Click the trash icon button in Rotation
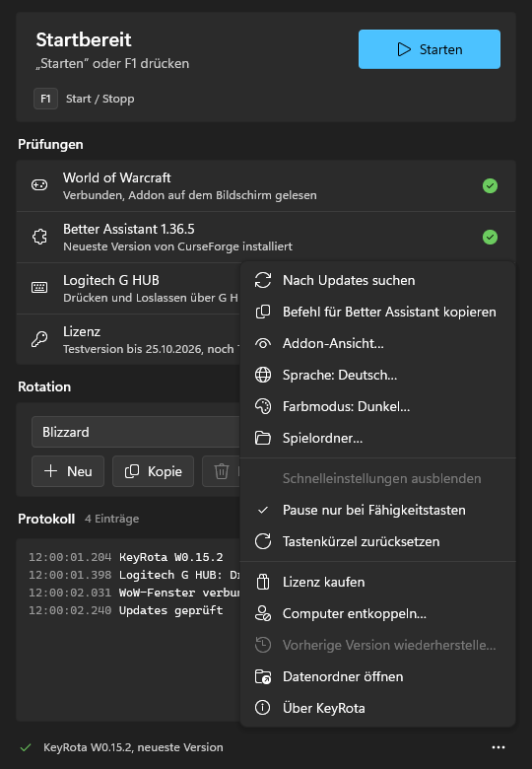 222,471
